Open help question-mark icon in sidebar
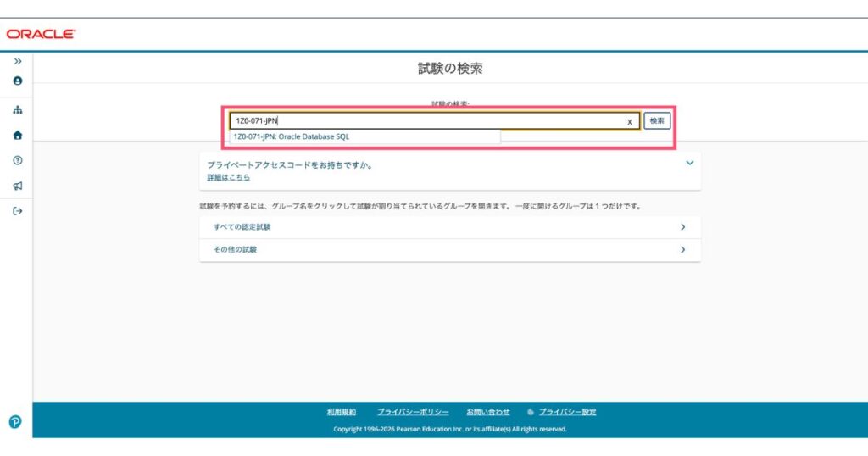 pos(18,160)
